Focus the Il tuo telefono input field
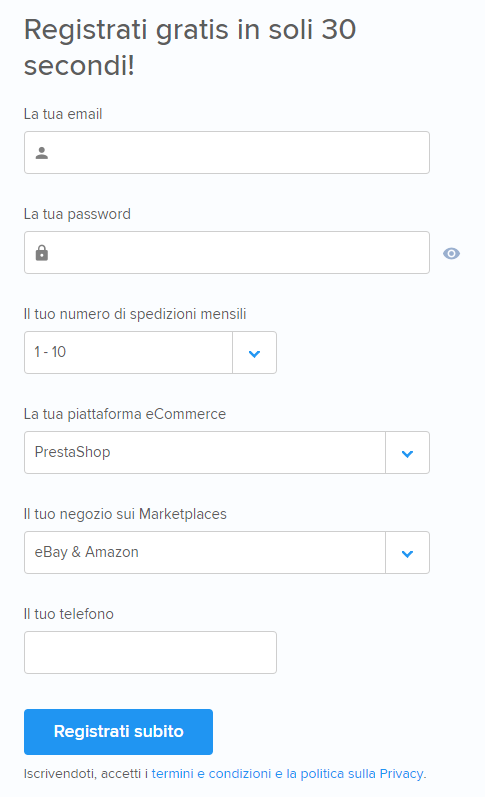The height and width of the screenshot is (797, 485). coord(150,653)
